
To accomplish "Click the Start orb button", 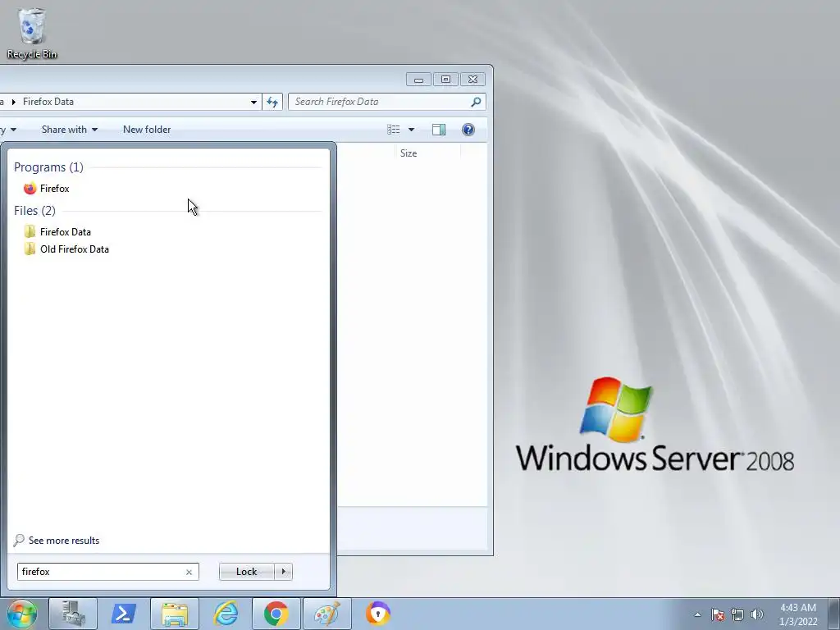I will pos(21,614).
